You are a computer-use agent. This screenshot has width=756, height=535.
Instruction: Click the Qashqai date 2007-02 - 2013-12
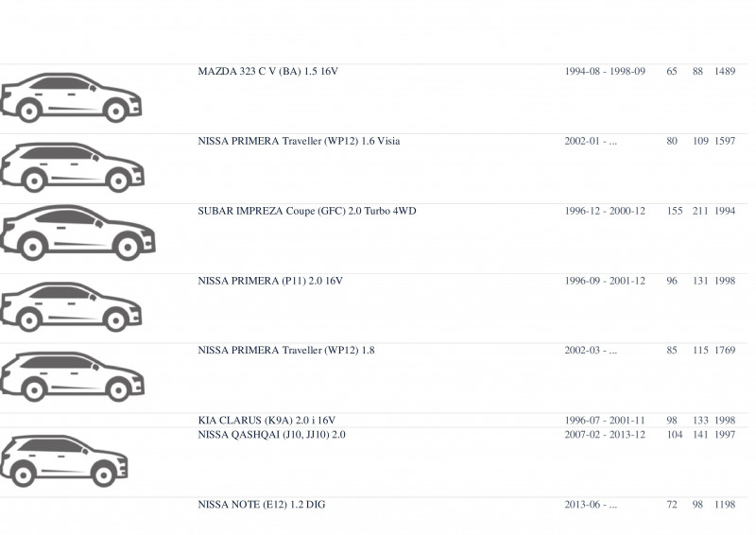click(x=605, y=435)
